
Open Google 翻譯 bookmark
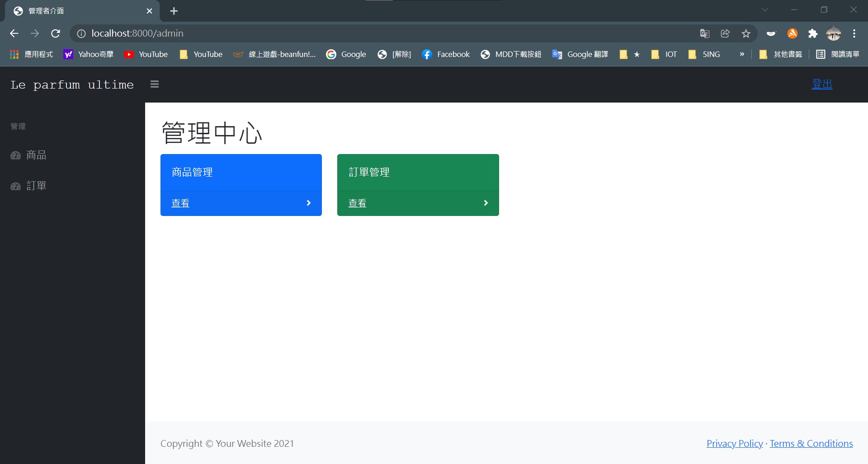[x=580, y=54]
